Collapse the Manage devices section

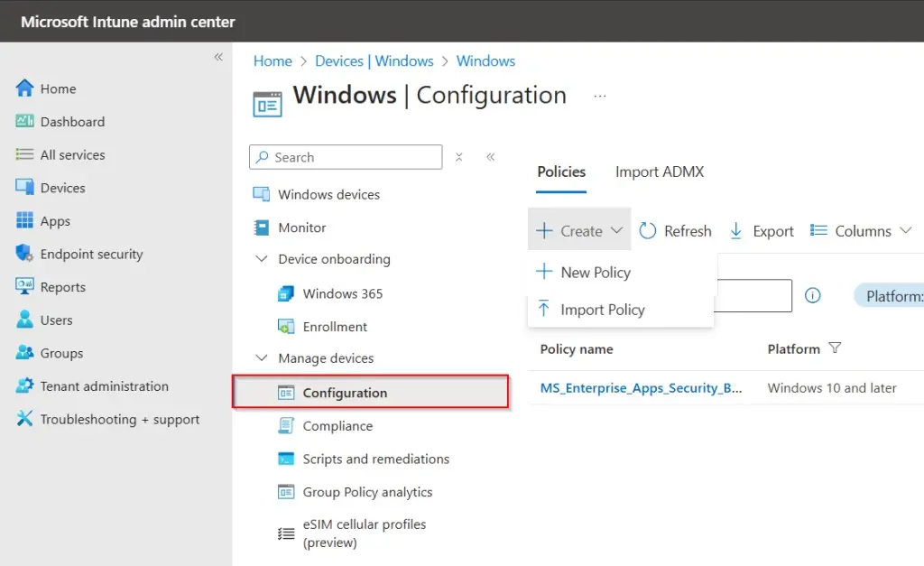(262, 358)
